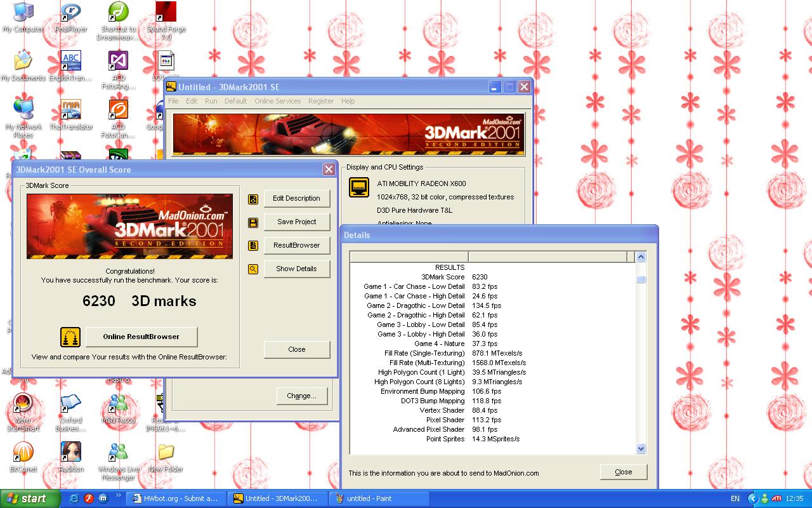Click the Vertex Shader 88.4 fps row
This screenshot has width=812, height=508.
[493, 410]
